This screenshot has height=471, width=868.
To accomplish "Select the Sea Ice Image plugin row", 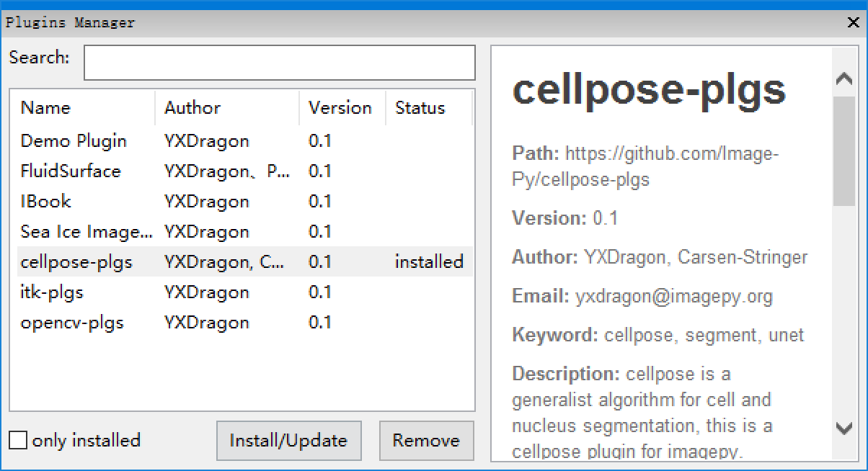I will point(242,232).
